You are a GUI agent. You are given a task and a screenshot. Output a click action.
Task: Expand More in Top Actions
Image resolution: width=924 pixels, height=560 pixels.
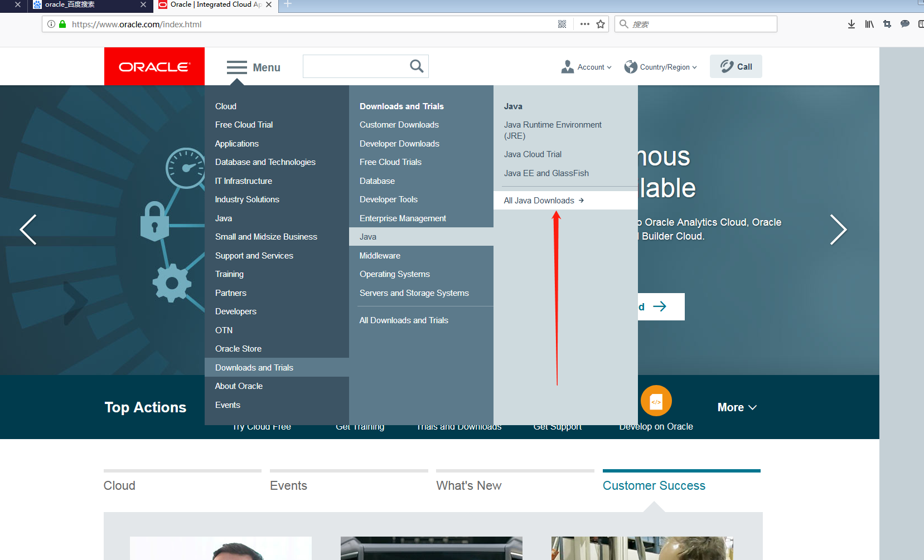coord(737,407)
